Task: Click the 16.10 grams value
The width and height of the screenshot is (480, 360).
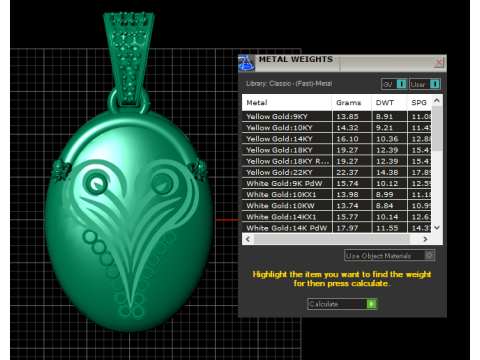Action: point(347,139)
